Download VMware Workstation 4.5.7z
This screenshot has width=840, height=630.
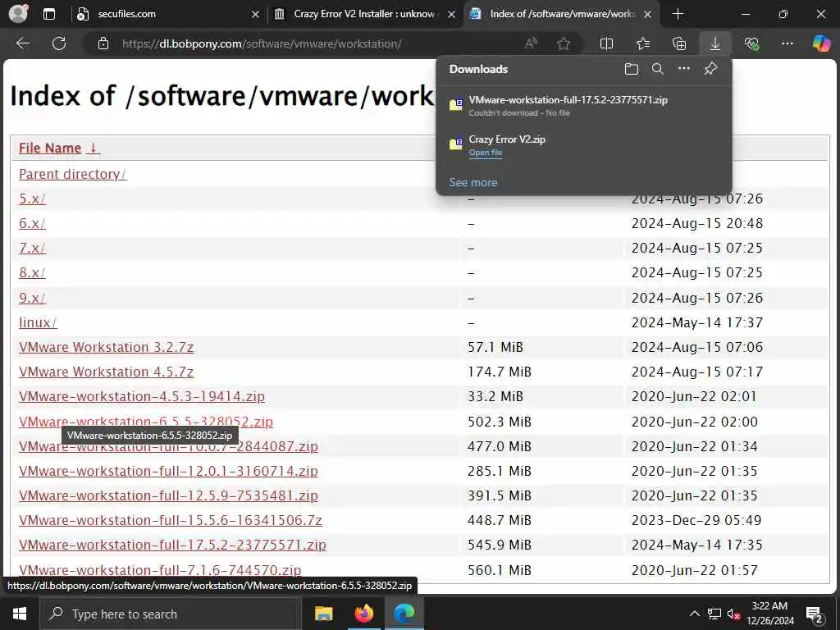tap(106, 372)
